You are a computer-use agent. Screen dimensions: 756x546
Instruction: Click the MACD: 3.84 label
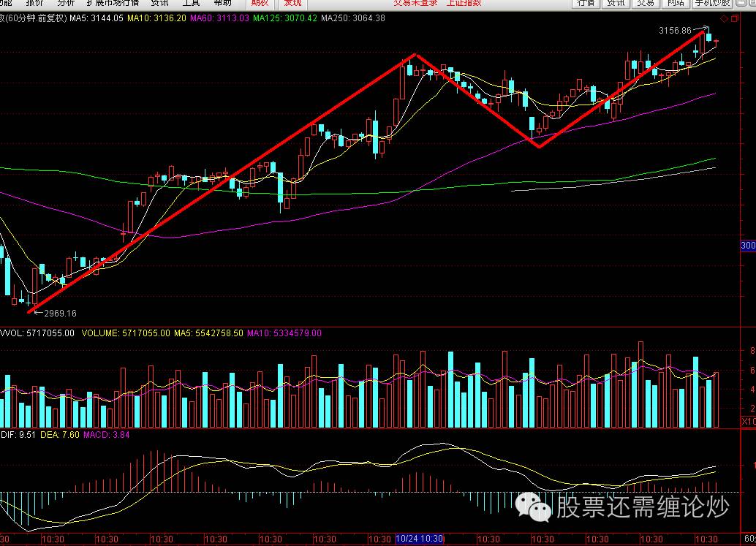106,435
